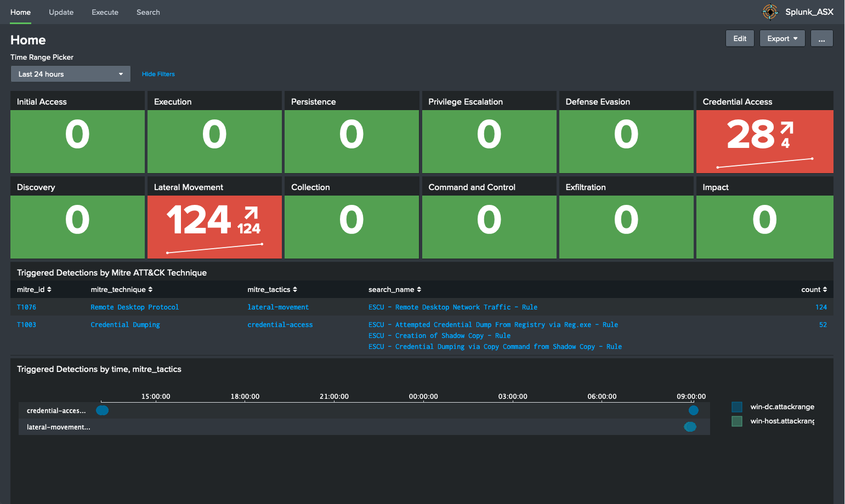Click the Hide Filters link
The width and height of the screenshot is (845, 504).
point(158,74)
